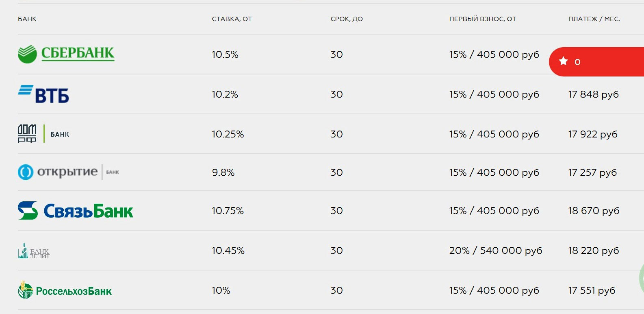The height and width of the screenshot is (314, 644).
Task: Select the 9.8% rate for Открытие
Action: pyautogui.click(x=223, y=172)
